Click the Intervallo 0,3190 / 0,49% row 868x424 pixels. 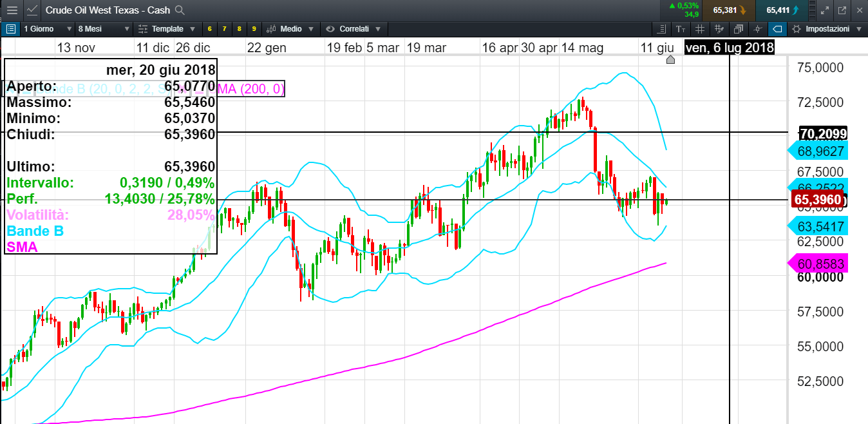pos(111,182)
